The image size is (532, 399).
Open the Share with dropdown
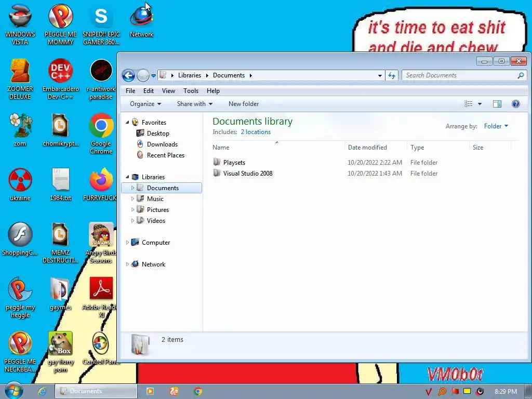195,104
